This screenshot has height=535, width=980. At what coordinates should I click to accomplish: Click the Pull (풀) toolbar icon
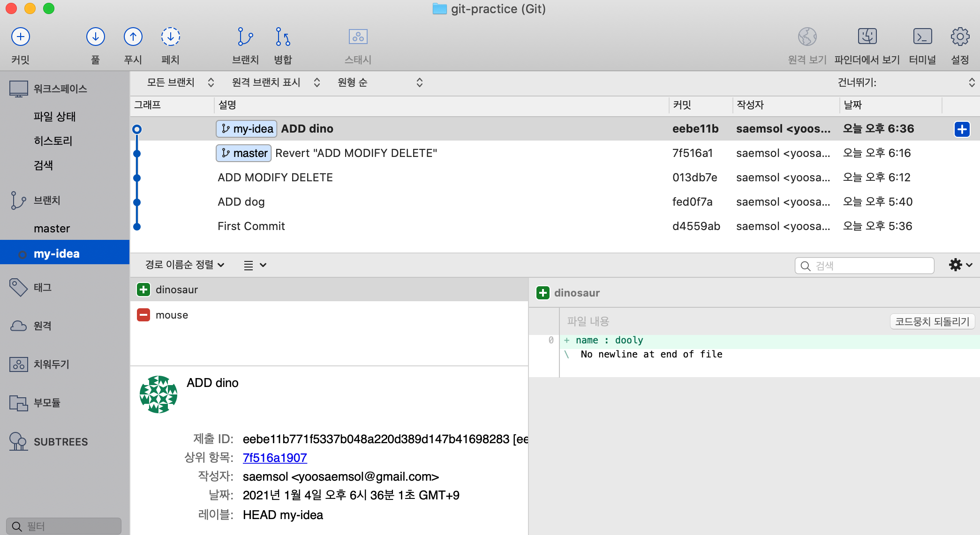click(x=96, y=37)
